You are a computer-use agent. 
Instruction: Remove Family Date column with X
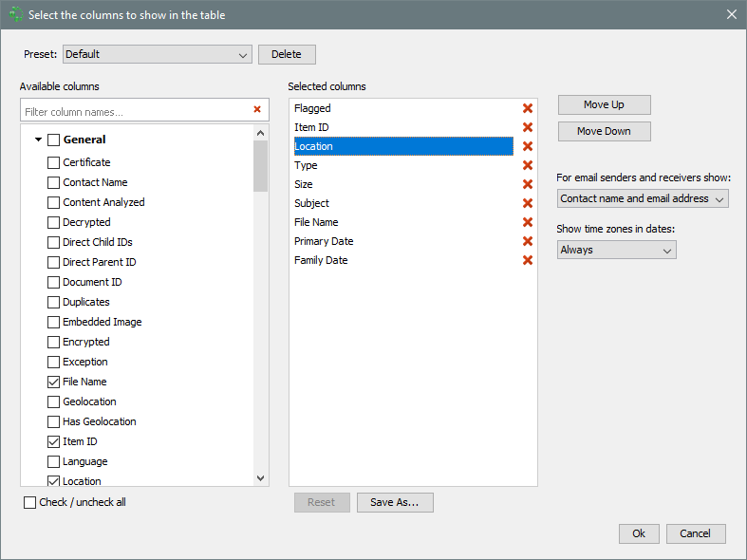click(528, 260)
